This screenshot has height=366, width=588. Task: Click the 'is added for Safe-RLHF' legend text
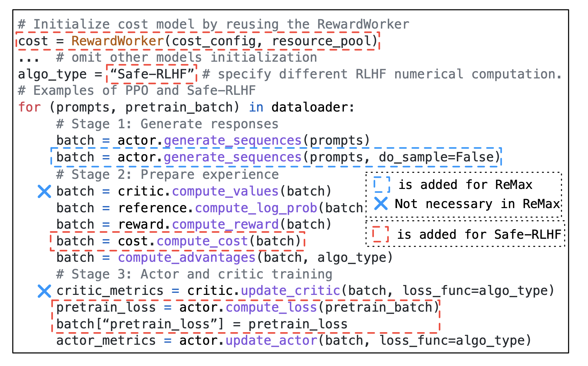[x=479, y=235]
